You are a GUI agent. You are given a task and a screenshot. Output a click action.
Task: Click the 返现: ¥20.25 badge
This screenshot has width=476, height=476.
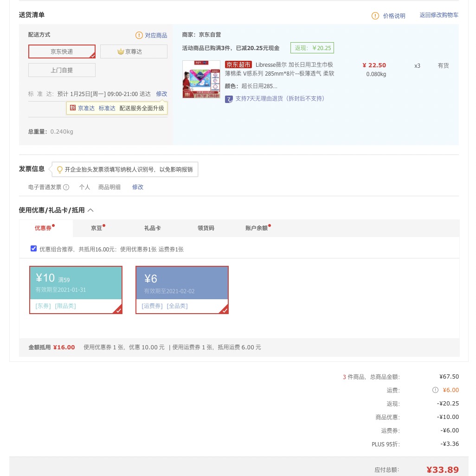(x=312, y=48)
